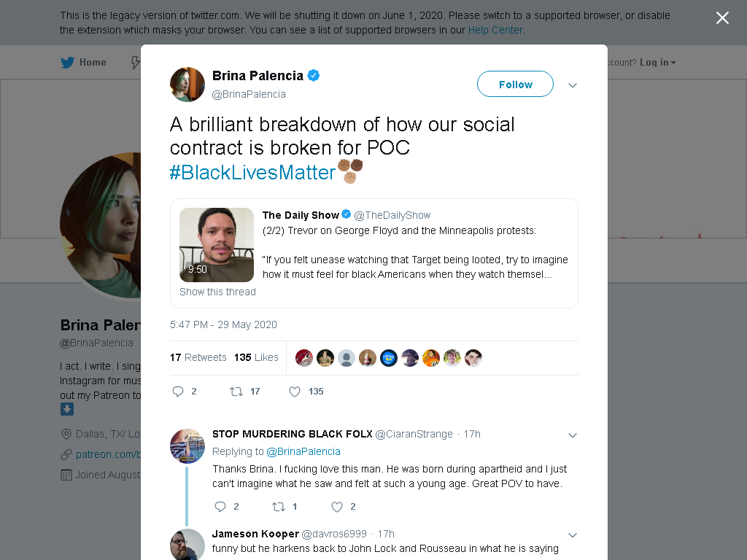Like the main tweet with heart icon

point(295,392)
